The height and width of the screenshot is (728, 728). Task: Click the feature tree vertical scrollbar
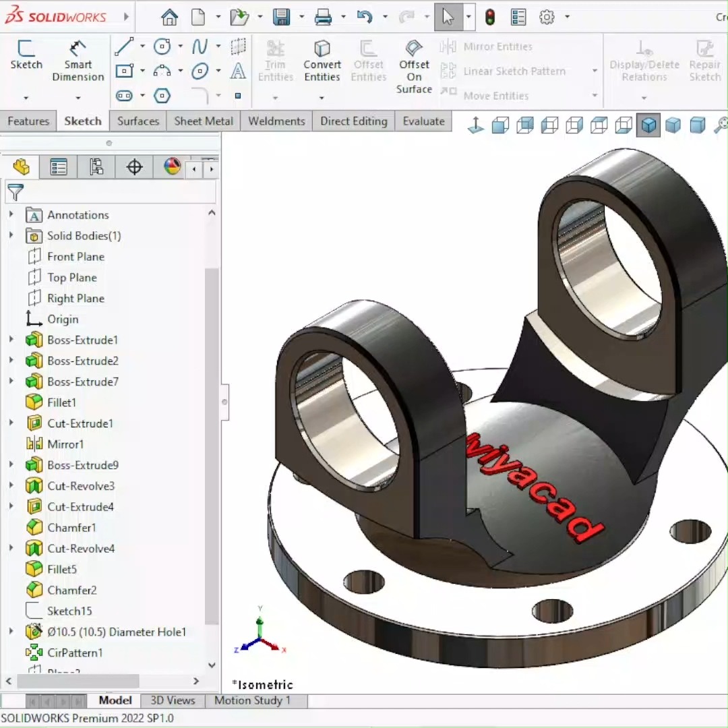[212, 446]
